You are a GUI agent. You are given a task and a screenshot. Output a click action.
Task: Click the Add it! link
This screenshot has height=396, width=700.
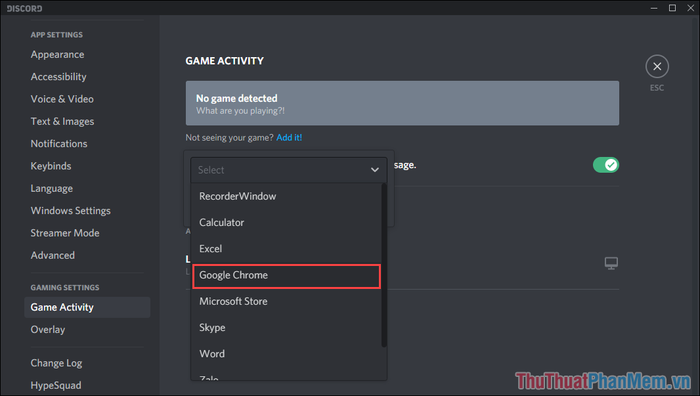point(289,138)
